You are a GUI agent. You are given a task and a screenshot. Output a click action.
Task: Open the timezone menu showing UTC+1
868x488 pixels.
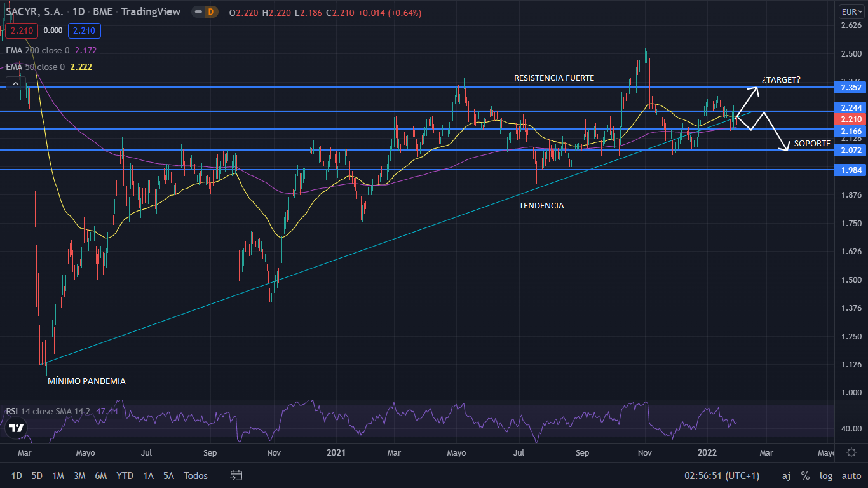(x=722, y=475)
